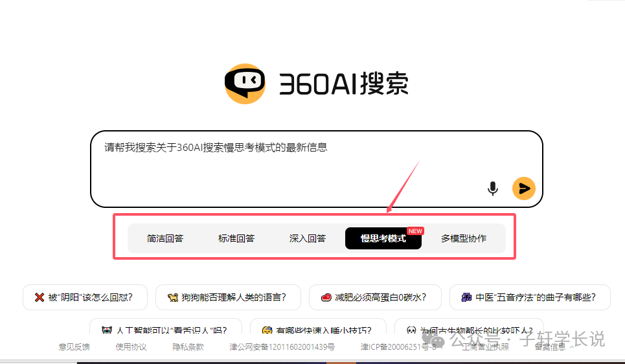Select the 慢思考模式 tab
The height and width of the screenshot is (364, 625).
coord(383,238)
